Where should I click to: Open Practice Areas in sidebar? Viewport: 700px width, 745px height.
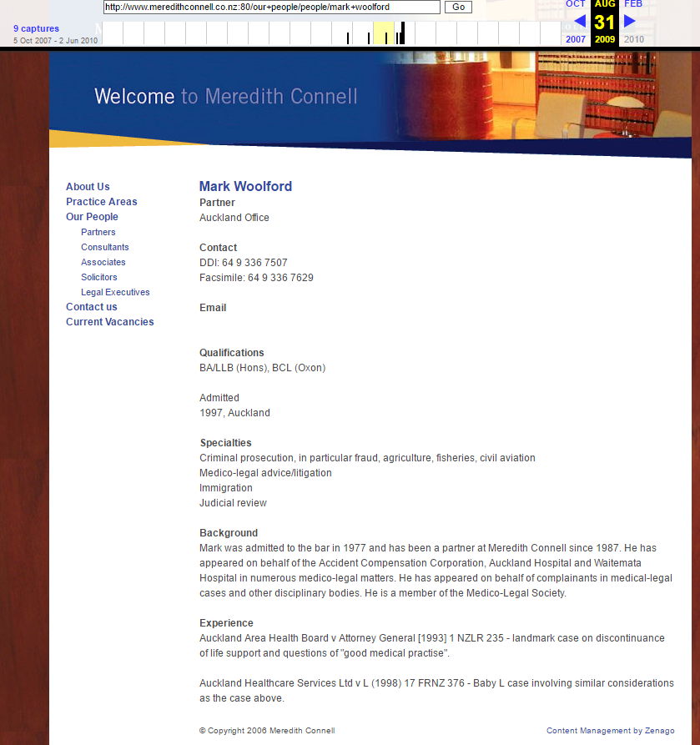(101, 202)
